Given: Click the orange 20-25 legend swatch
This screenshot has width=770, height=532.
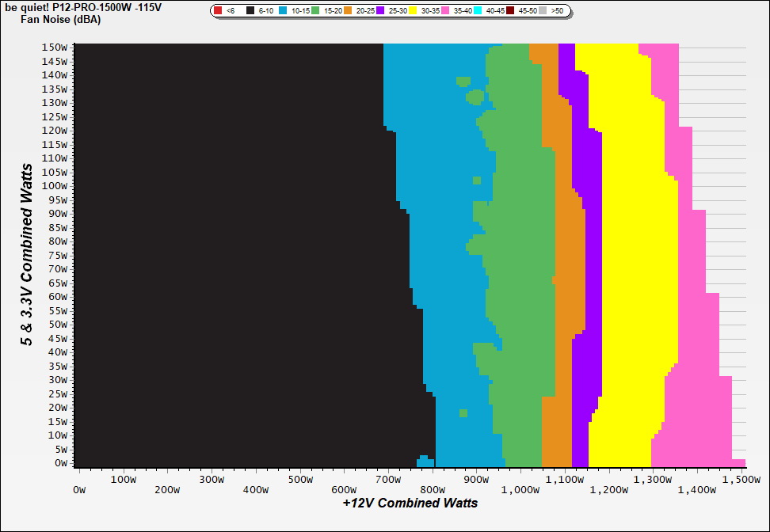Looking at the screenshot, I should pyautogui.click(x=349, y=11).
